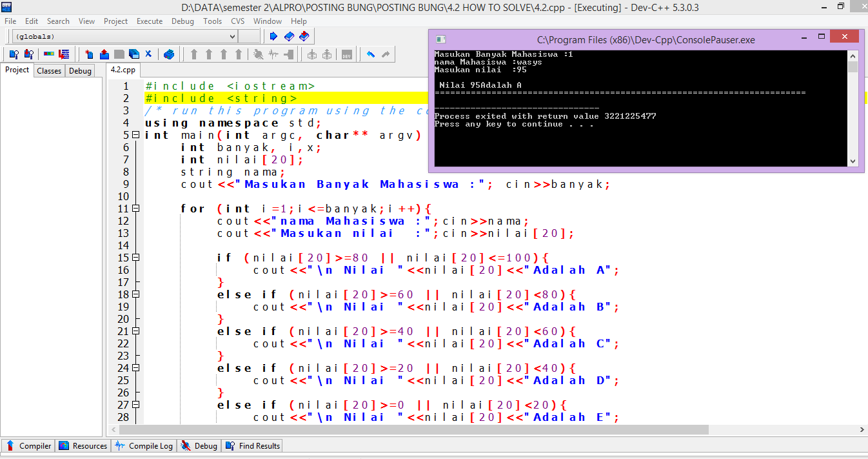Open the Edit menu
This screenshot has height=459, width=868.
[32, 21]
